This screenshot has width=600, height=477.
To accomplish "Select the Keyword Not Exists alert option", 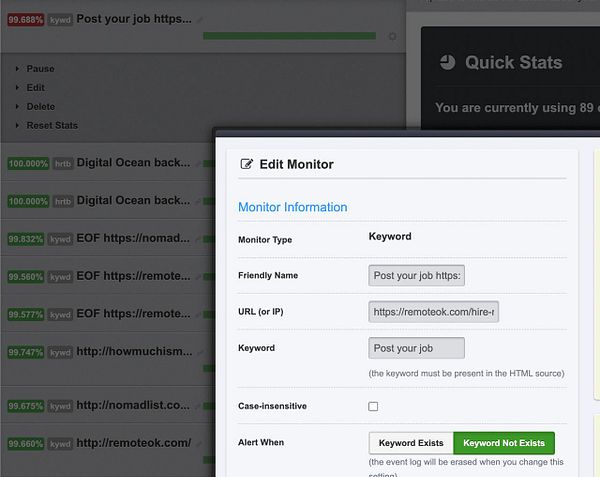I will tap(504, 443).
